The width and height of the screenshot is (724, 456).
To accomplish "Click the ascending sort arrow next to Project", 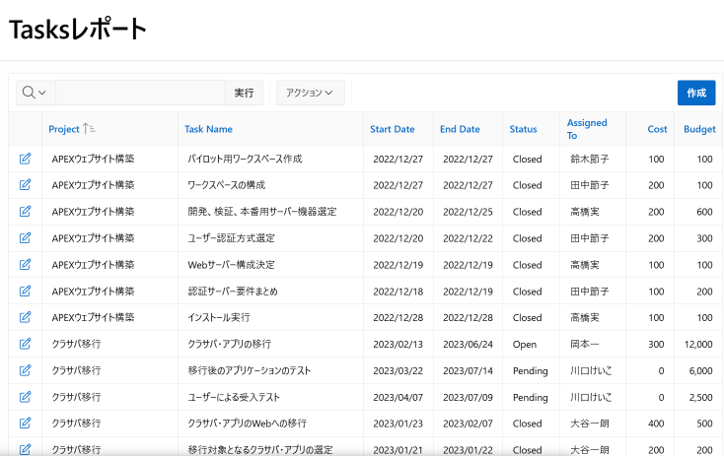I will [x=89, y=129].
